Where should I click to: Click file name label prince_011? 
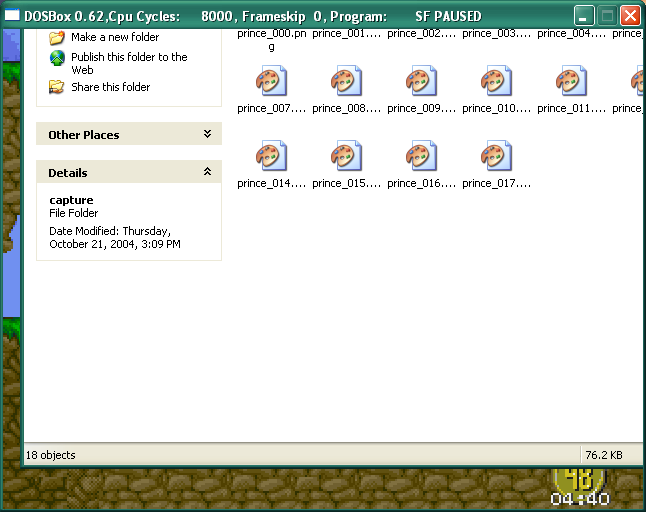click(571, 108)
